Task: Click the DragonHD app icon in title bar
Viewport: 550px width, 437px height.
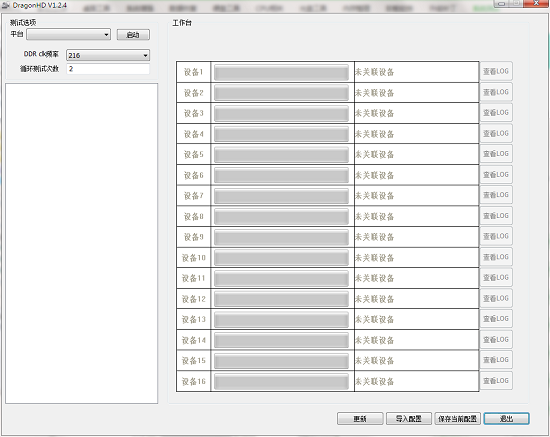Action: [6, 5]
